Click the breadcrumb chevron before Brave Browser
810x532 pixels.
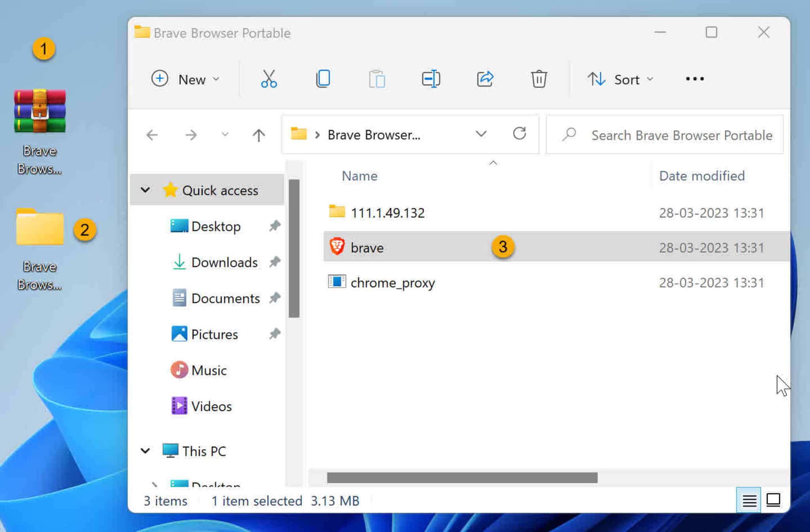pos(317,135)
